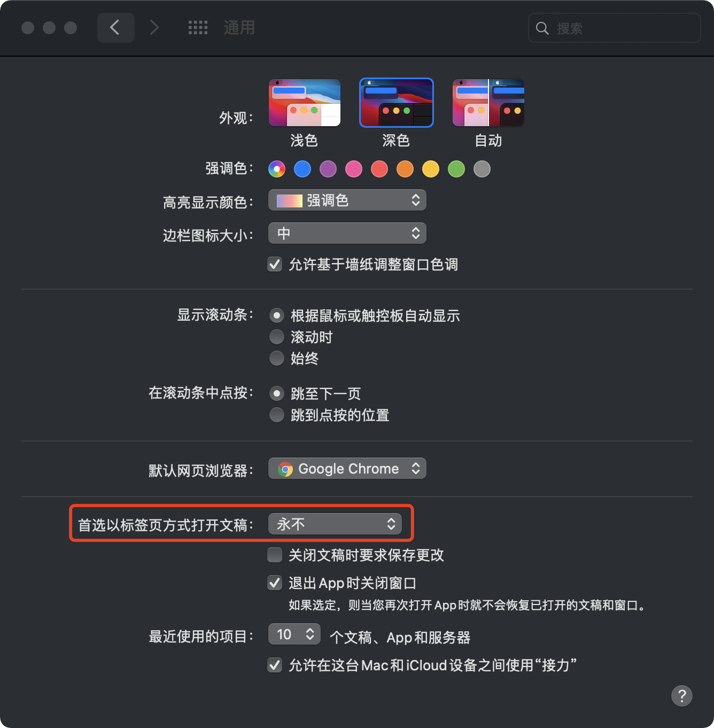Open default web browser Google Chrome dropdown

[347, 469]
